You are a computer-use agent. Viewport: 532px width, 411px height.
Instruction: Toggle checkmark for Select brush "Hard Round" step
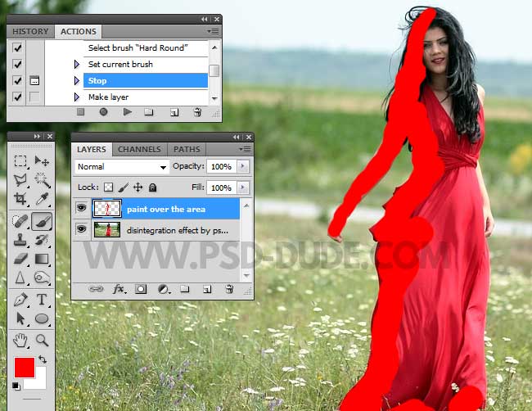(x=17, y=47)
